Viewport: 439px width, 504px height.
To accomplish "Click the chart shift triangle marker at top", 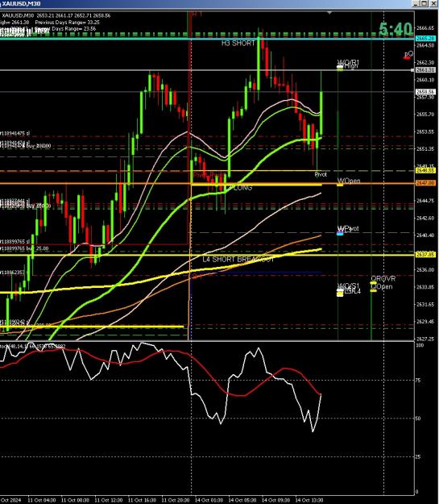I will (x=329, y=13).
